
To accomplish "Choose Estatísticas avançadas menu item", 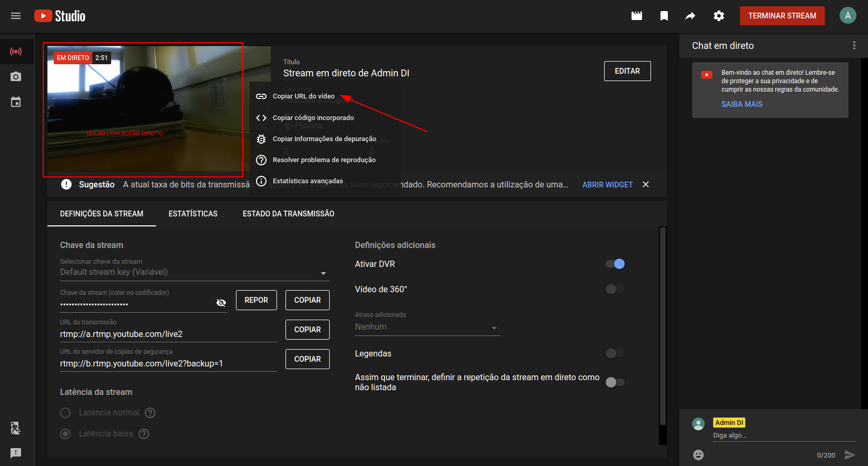I will tap(325, 181).
